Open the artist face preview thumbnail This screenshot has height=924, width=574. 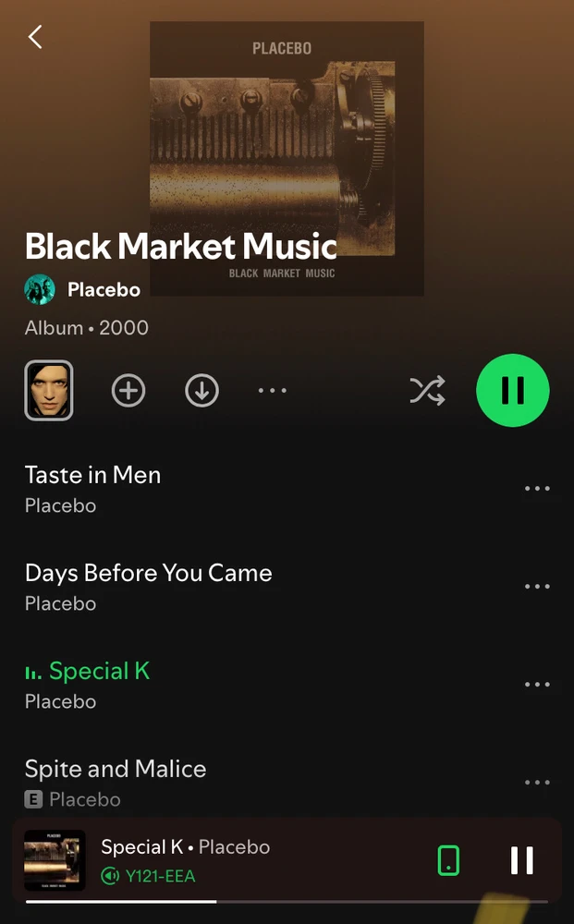point(49,390)
